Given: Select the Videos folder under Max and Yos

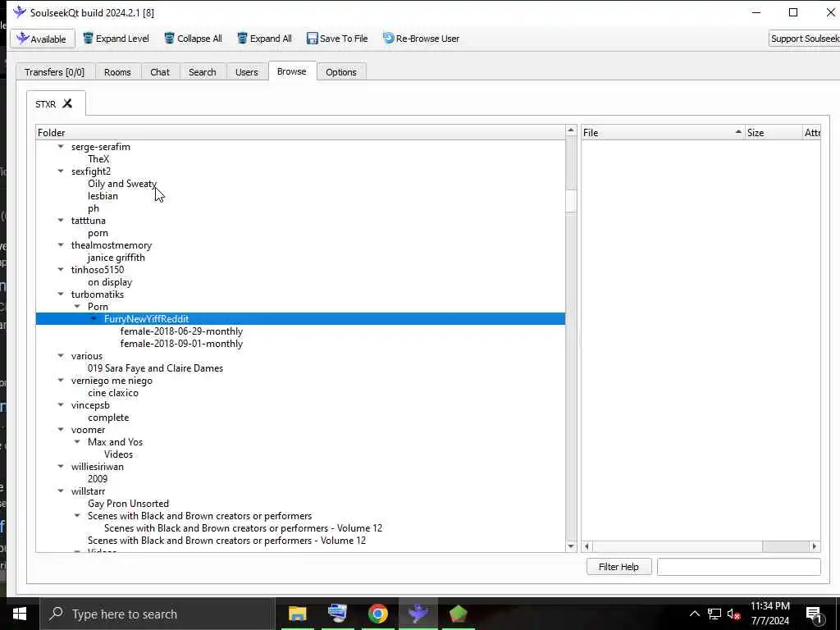Looking at the screenshot, I should pyautogui.click(x=118, y=454).
